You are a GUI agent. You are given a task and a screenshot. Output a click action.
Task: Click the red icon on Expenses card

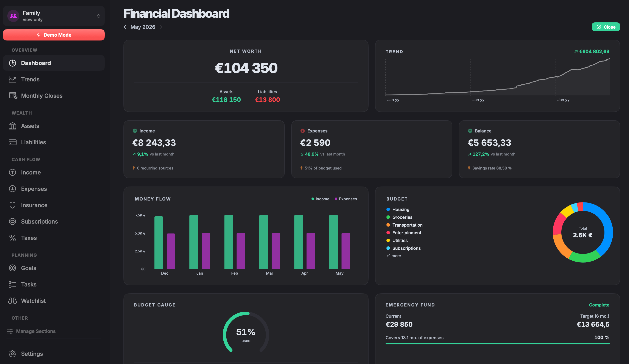(302, 131)
